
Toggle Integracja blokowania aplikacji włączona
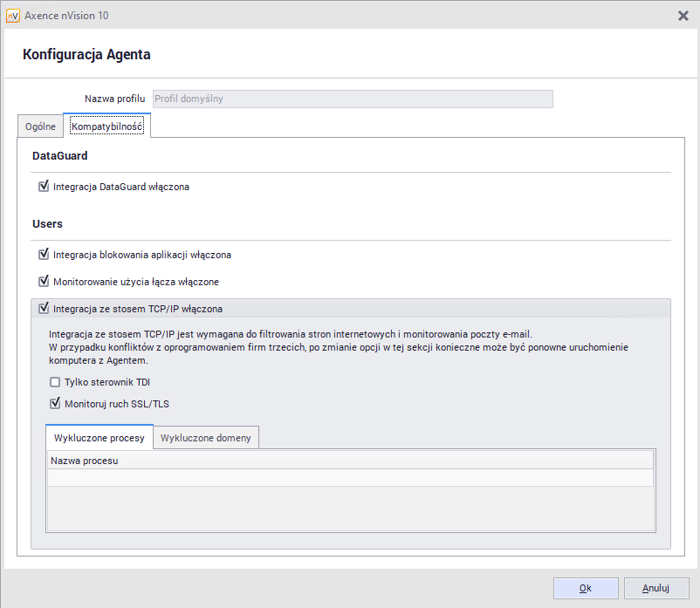pyautogui.click(x=44, y=255)
